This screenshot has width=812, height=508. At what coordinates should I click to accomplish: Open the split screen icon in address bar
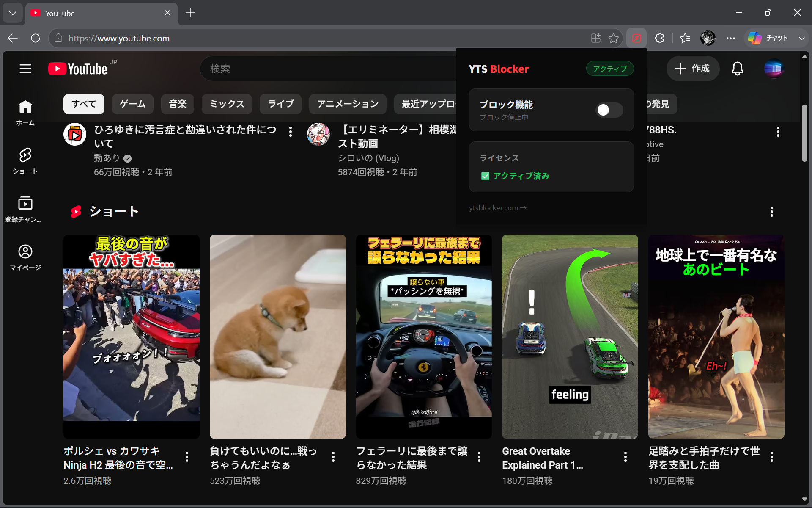[596, 38]
